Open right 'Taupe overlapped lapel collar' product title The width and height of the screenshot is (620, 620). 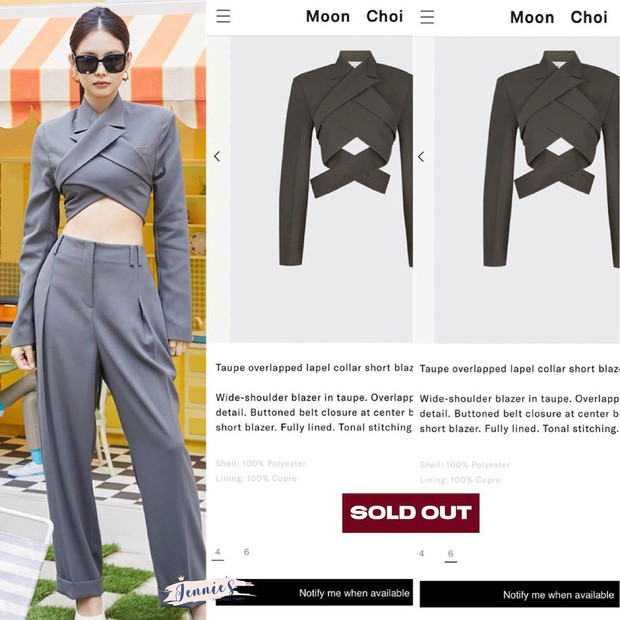[x=519, y=369]
